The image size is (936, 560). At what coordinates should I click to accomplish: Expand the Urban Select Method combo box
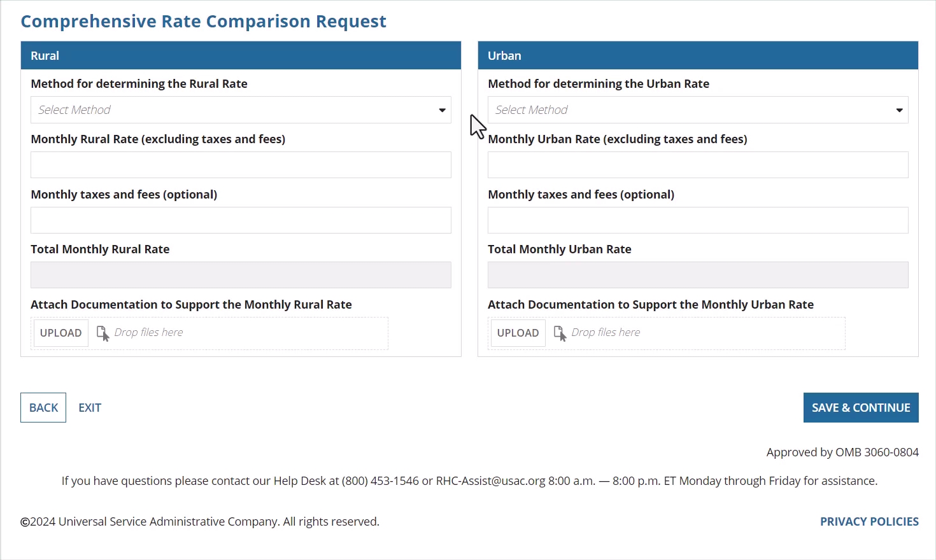(698, 110)
